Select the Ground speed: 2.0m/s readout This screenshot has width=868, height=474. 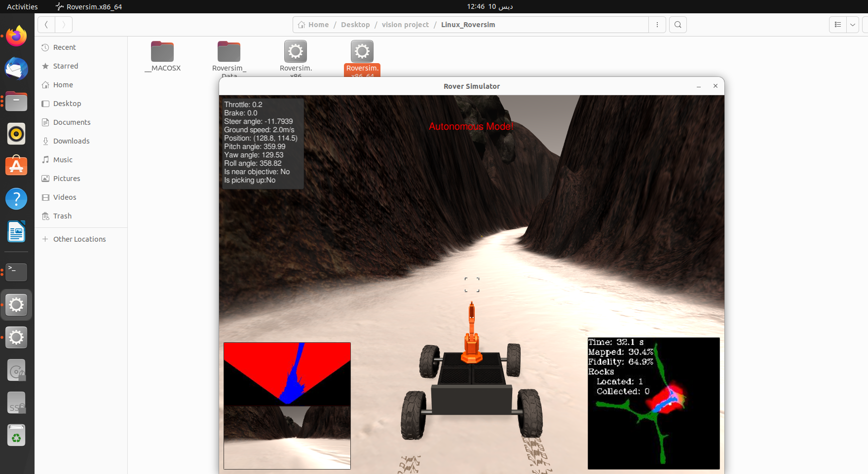pyautogui.click(x=259, y=130)
